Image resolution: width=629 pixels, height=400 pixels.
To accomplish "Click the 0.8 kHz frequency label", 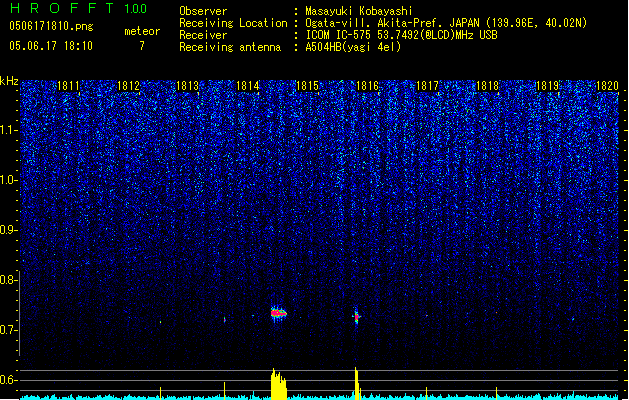I will tap(9, 280).
